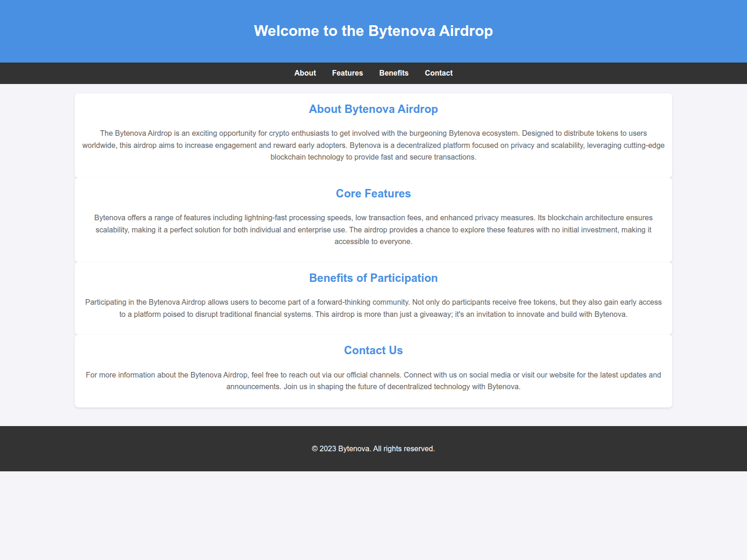Viewport: 747px width, 560px height.
Task: Click the About Bytenova Airdrop paragraph text
Action: pyautogui.click(x=373, y=145)
